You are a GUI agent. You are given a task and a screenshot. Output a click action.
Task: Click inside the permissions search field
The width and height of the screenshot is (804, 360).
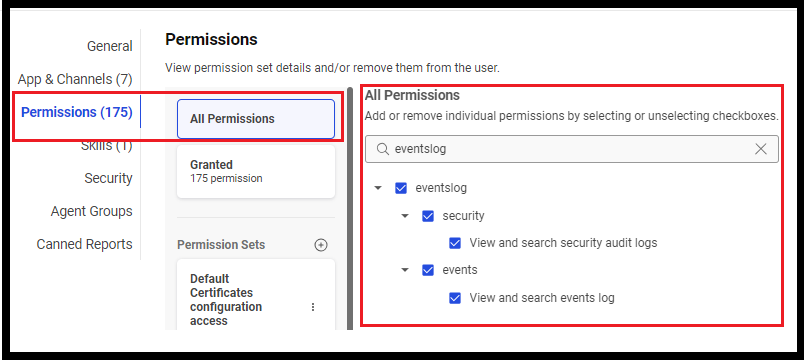pyautogui.click(x=572, y=149)
